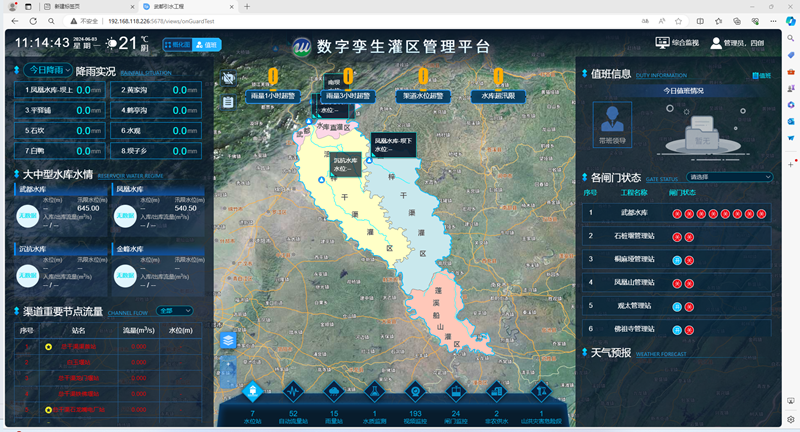Click the map layers stack icon

(229, 340)
